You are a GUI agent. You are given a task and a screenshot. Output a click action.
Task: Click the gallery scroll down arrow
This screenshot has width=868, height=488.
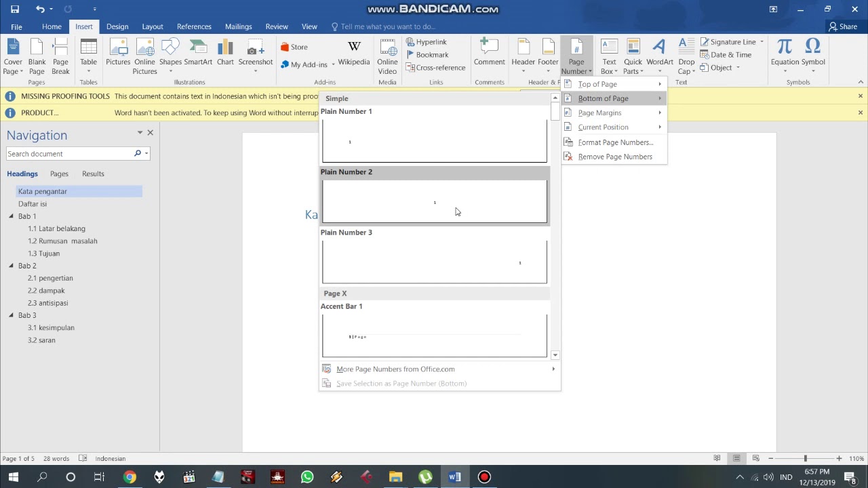click(x=555, y=355)
